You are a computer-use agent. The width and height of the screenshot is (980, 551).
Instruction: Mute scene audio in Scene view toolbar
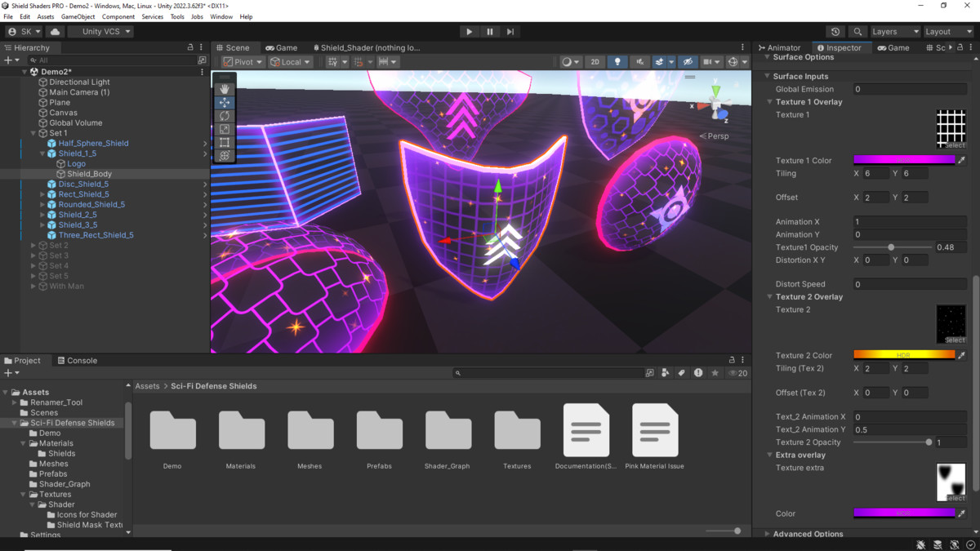pos(641,61)
